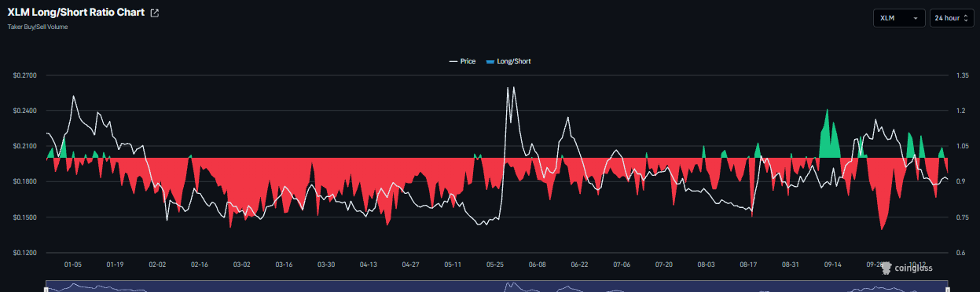Click the Taker Buy/Sell Volume subtitle
The width and height of the screenshot is (980, 292).
point(37,27)
